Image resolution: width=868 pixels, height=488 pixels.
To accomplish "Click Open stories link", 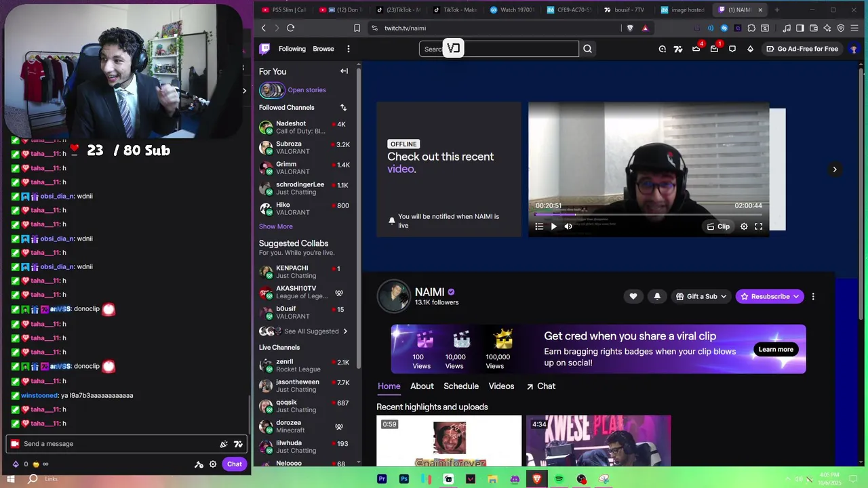I will coord(307,90).
